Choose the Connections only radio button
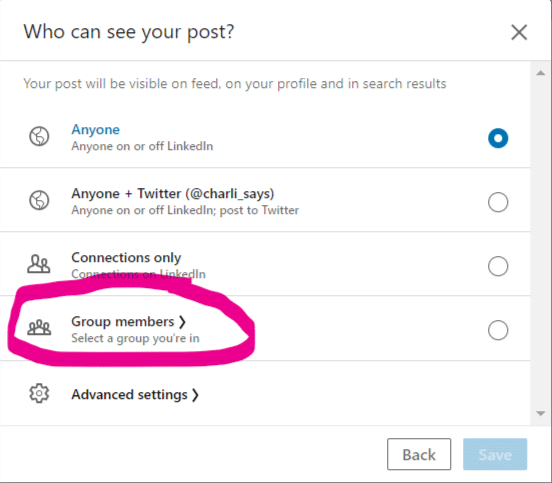The image size is (552, 483). [x=498, y=266]
